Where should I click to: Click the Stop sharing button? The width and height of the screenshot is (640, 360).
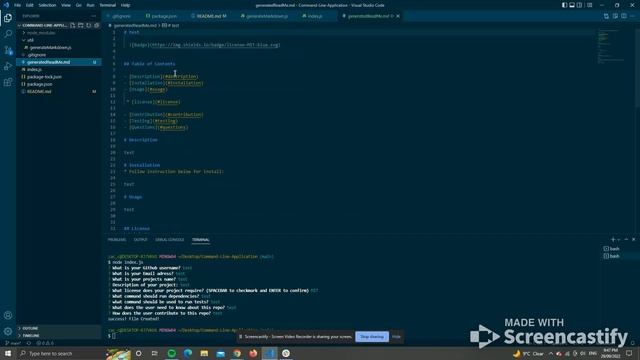click(x=372, y=337)
